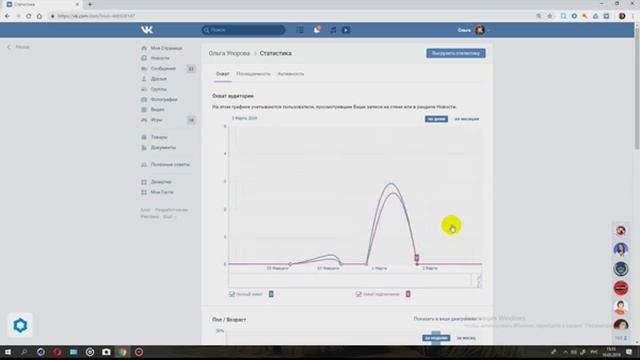Select the Статистика browser tab

pos(42,4)
